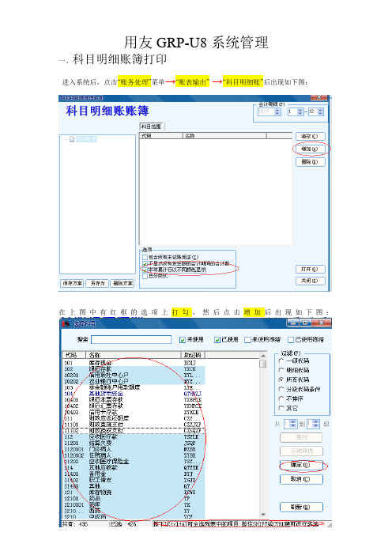
Task: Toggle the 已使用 checkbox
Action: click(x=217, y=340)
